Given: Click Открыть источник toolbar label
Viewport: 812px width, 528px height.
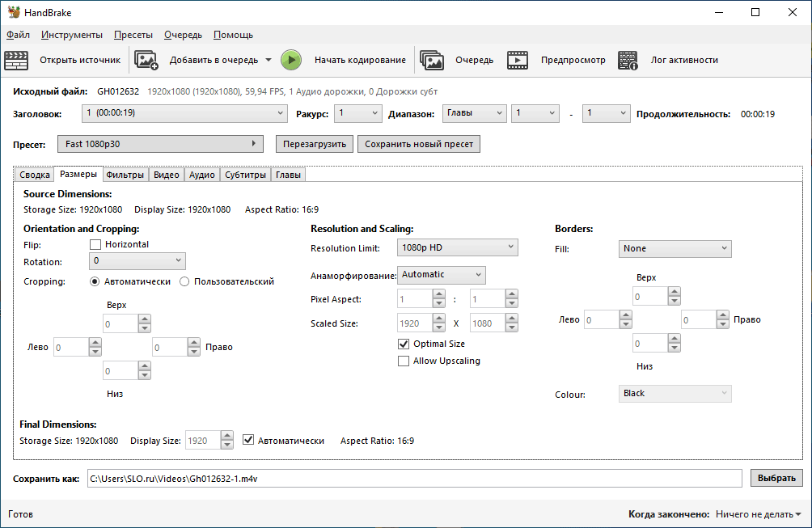Looking at the screenshot, I should (80, 60).
